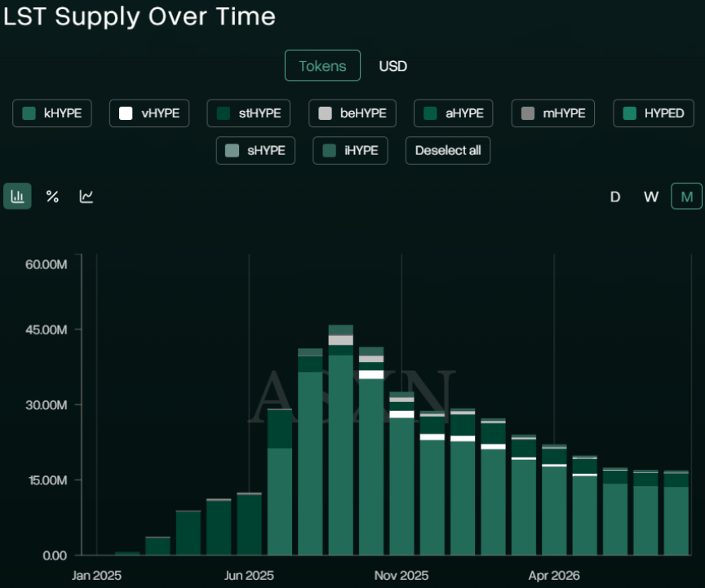The height and width of the screenshot is (588, 705).
Task: Click the Apr 2026 axis label
Action: point(554,576)
